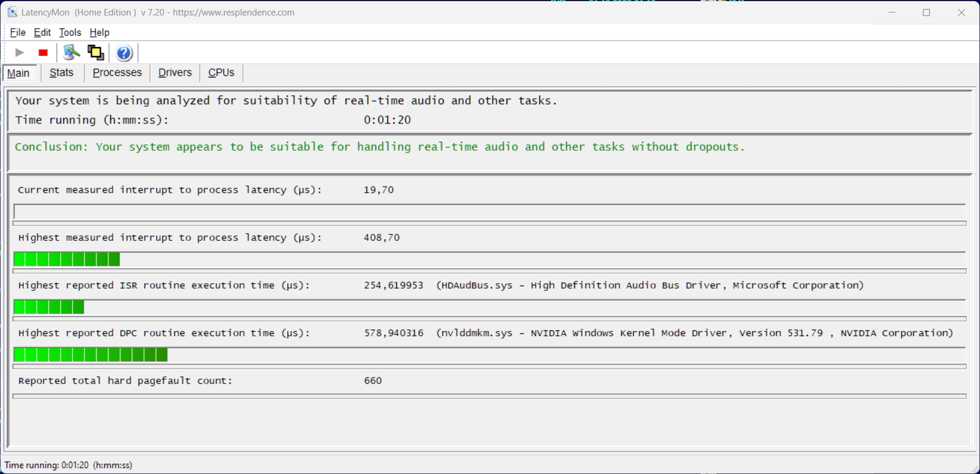Click the 'Current measured interrupt to process latency' label
Image resolution: width=980 pixels, height=474 pixels.
coord(170,190)
